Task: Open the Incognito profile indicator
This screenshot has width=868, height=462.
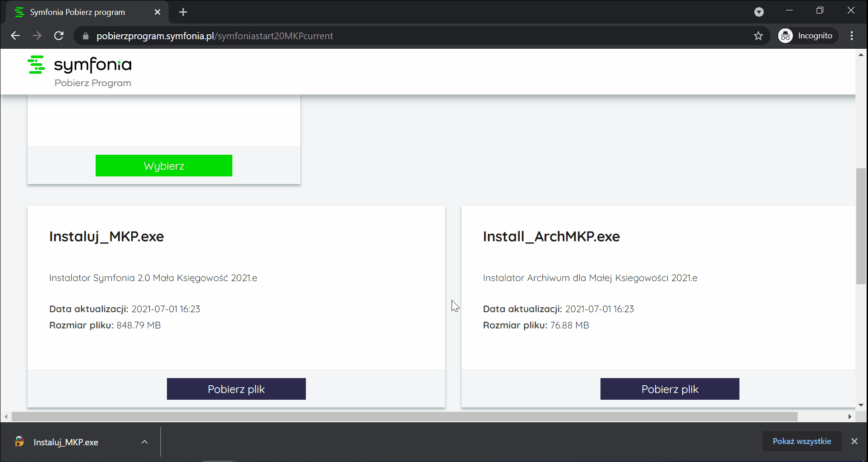Action: tap(807, 36)
